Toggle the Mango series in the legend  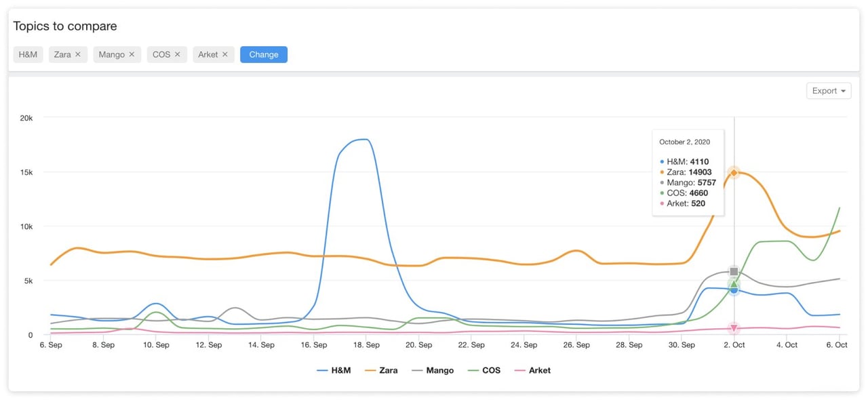click(438, 370)
